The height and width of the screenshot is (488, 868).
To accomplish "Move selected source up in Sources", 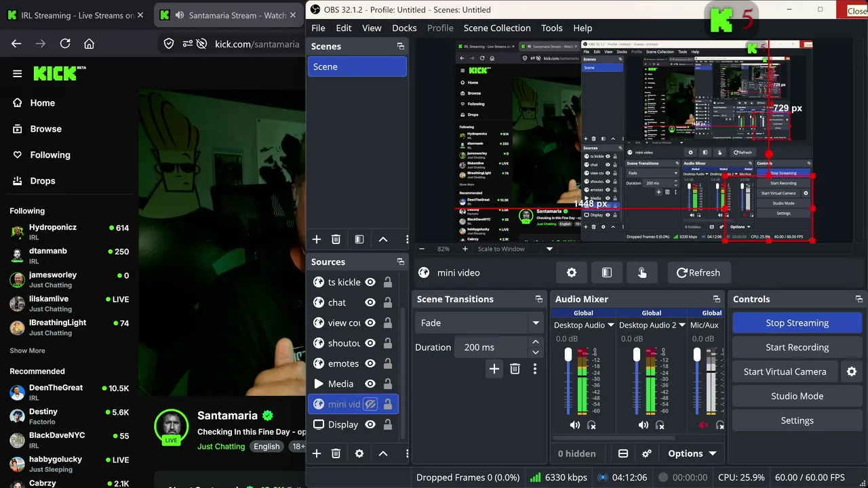I will [383, 453].
